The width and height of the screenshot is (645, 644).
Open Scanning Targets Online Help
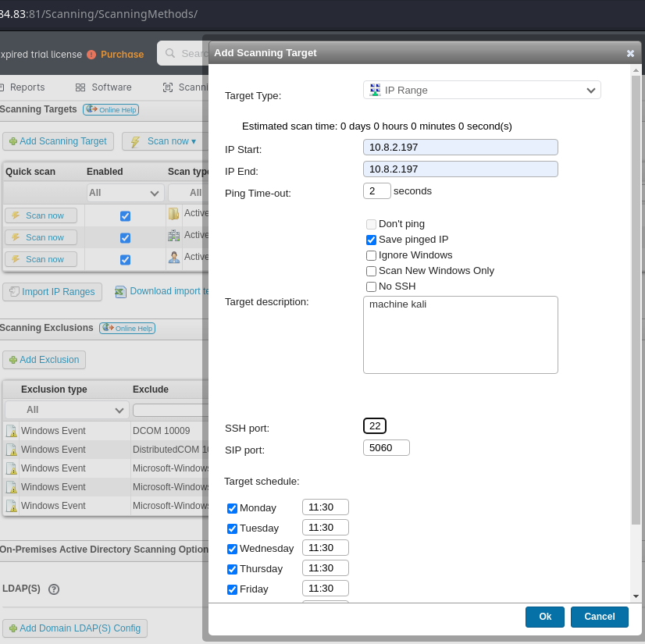(111, 110)
